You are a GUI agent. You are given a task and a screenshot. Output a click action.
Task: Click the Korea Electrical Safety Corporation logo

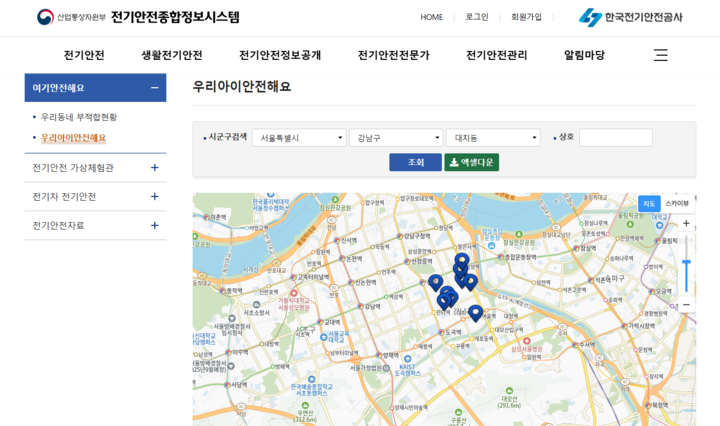point(631,17)
